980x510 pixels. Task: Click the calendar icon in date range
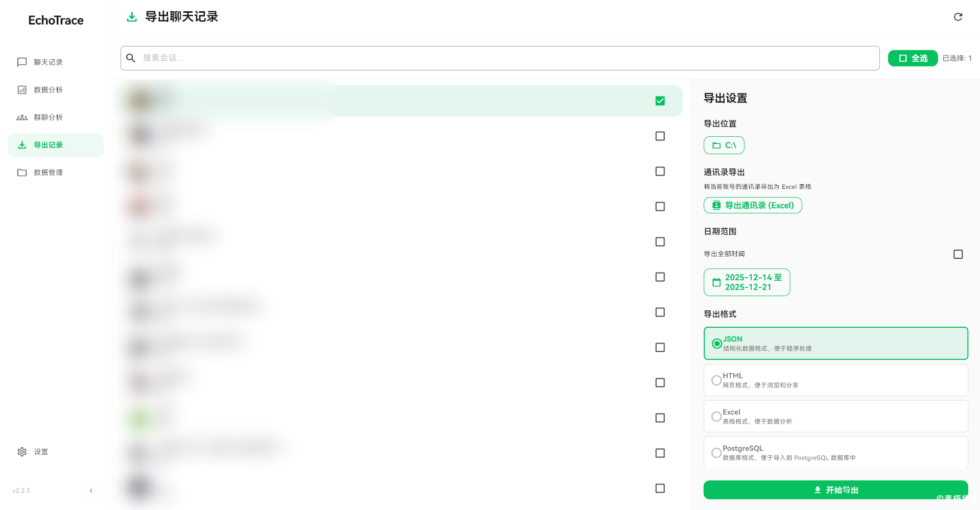click(716, 282)
